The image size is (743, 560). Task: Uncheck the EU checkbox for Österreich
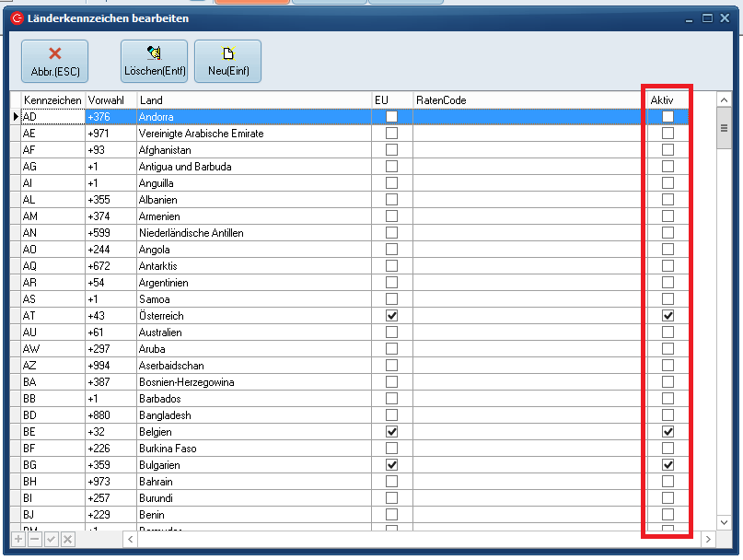392,316
